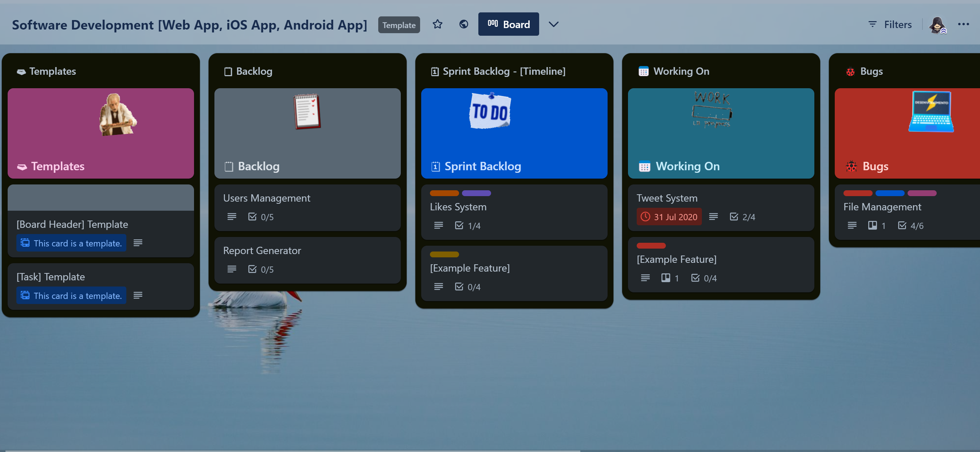Click the Backlog list header title
The image size is (980, 452).
(254, 71)
